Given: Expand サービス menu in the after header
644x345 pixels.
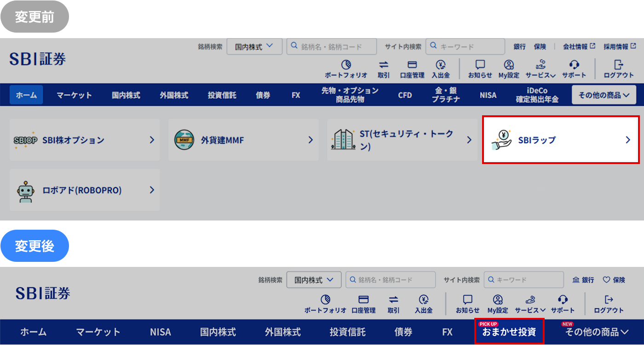Looking at the screenshot, I should [x=530, y=305].
